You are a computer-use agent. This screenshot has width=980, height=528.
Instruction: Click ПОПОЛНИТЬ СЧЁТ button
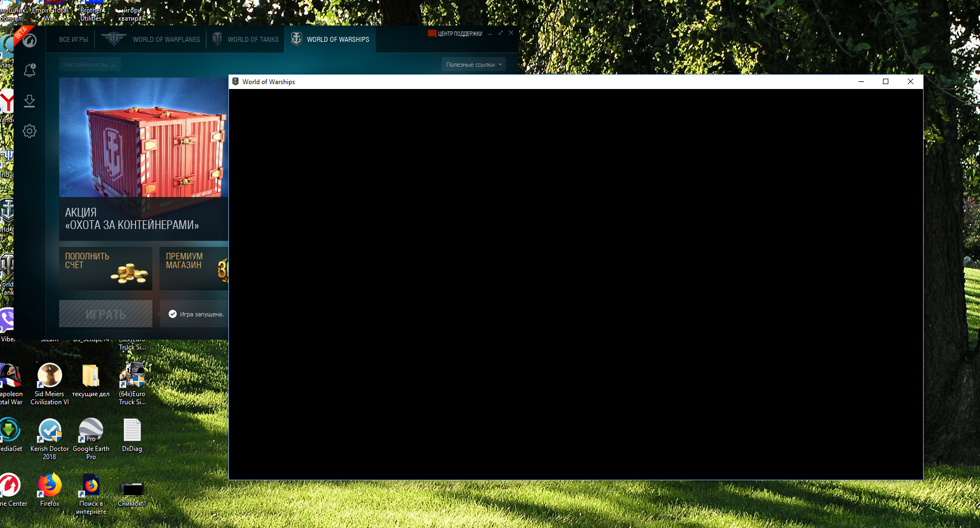tap(106, 268)
